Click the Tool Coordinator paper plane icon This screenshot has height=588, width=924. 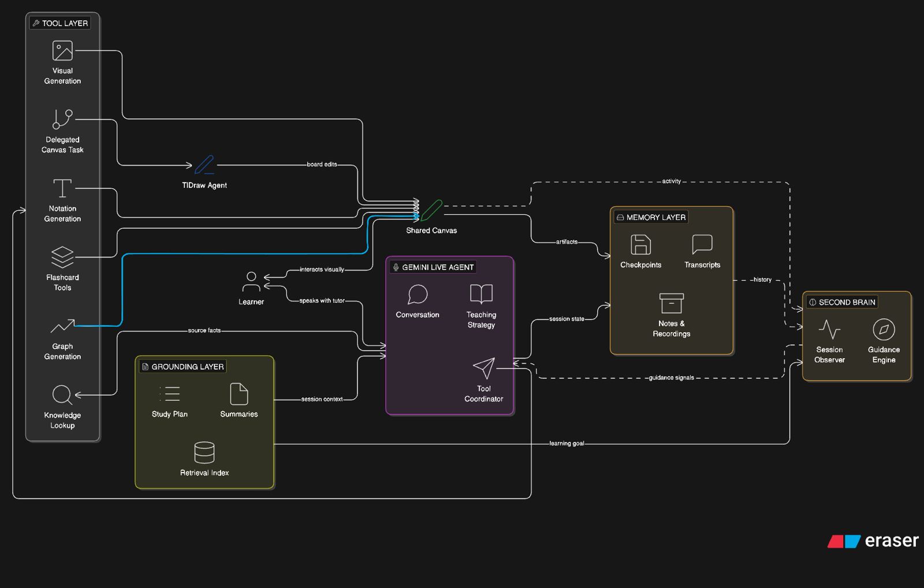click(x=484, y=368)
